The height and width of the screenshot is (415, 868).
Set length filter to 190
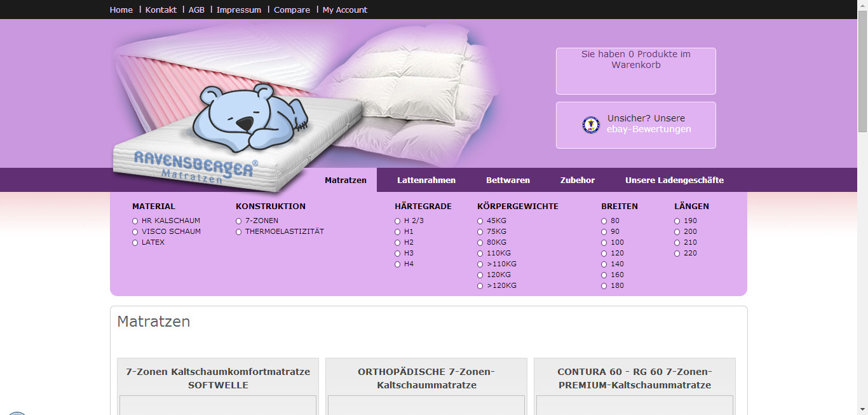tap(677, 221)
